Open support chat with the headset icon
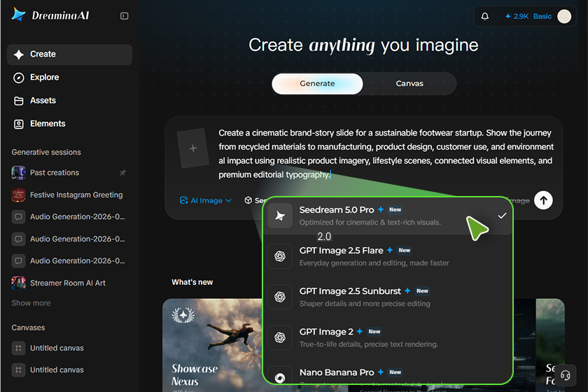Screen dimensions: 588x392 pos(565,375)
